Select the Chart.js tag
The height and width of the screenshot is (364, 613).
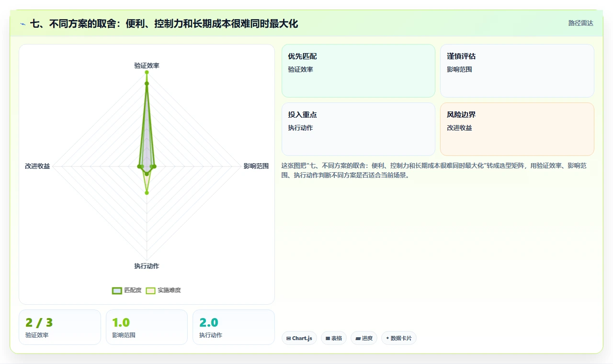(299, 338)
